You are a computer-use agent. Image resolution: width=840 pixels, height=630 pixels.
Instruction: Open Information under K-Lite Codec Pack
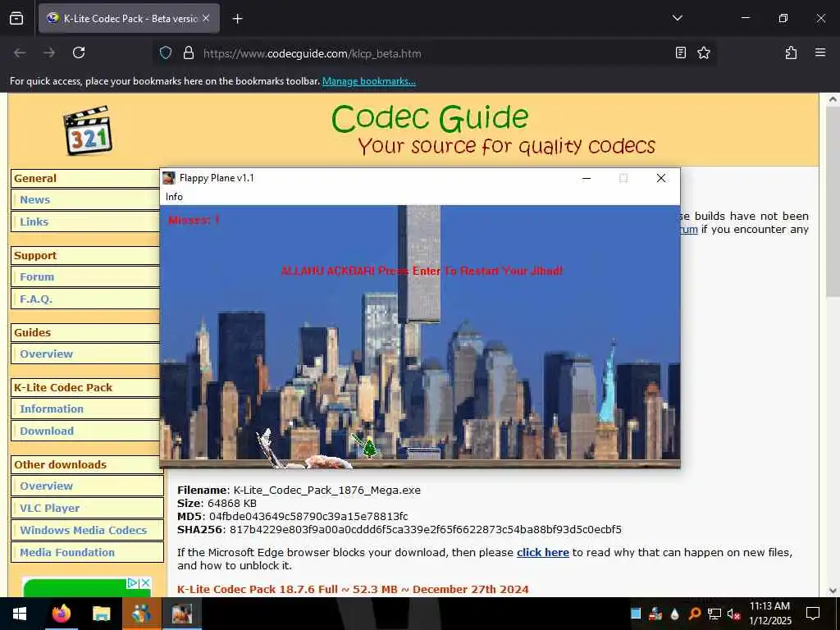point(52,409)
